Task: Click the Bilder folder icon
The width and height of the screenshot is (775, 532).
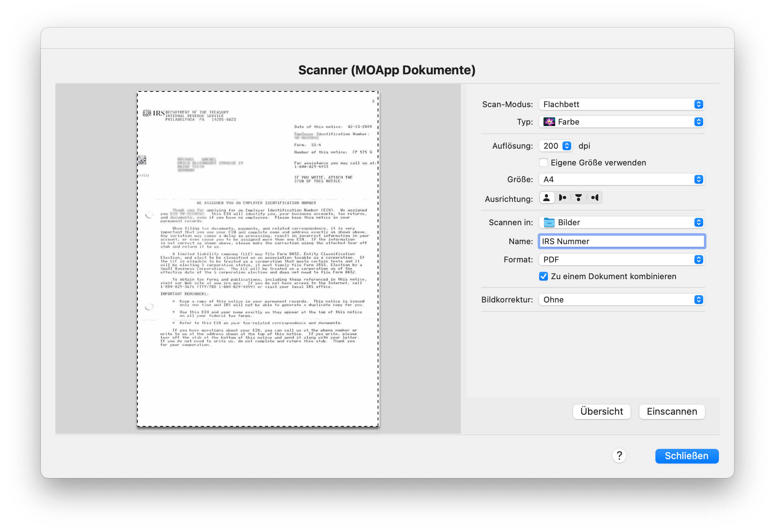Action: tap(549, 223)
